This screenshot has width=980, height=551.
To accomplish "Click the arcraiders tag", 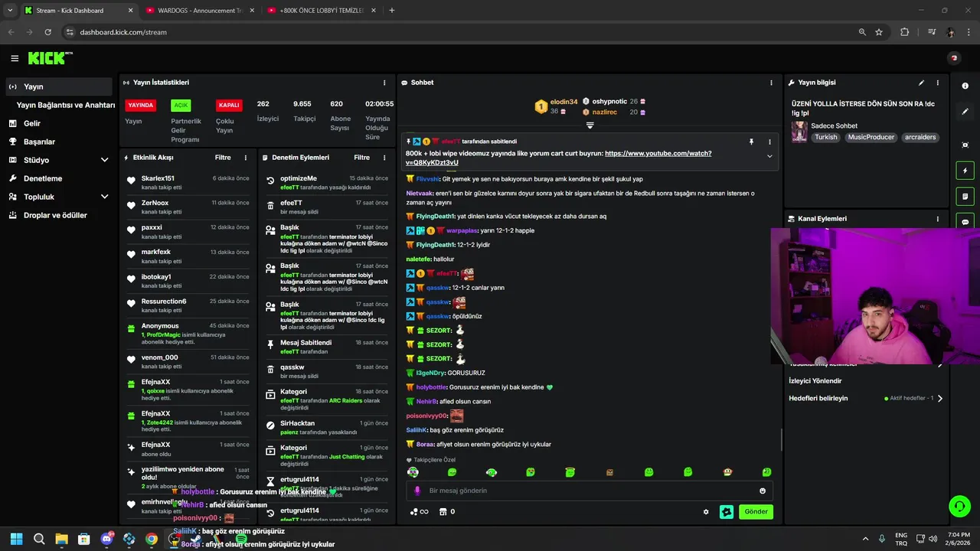I will tap(920, 137).
